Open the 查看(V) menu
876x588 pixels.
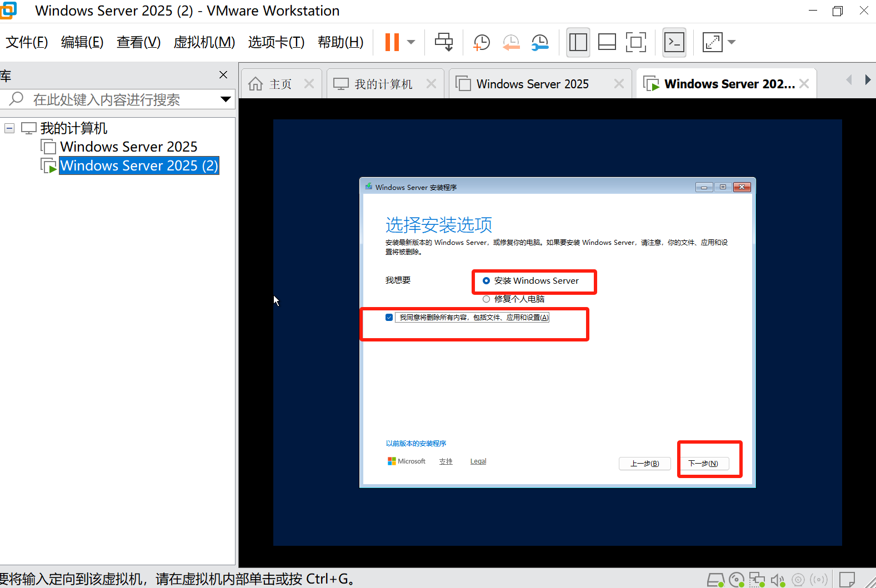pyautogui.click(x=138, y=42)
